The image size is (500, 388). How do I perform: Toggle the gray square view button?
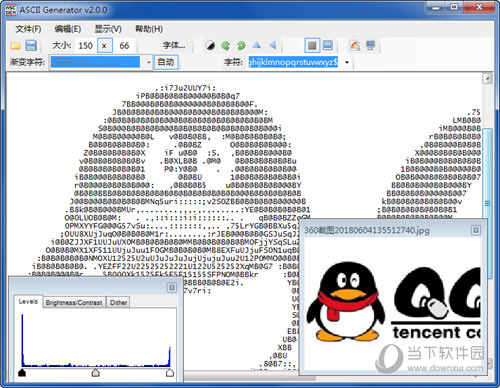click(312, 46)
